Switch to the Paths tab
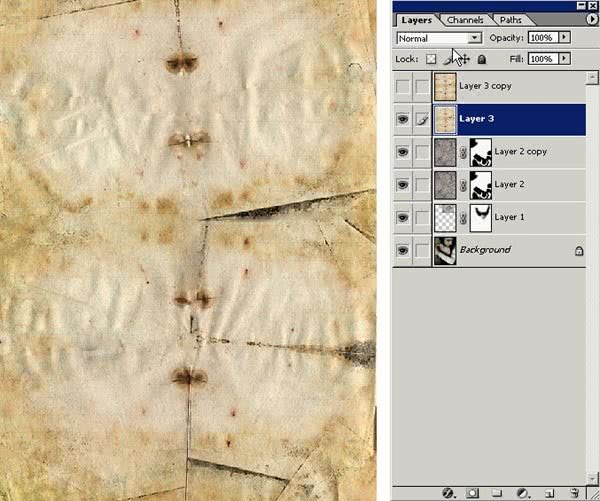This screenshot has height=501, width=600. [x=510, y=20]
